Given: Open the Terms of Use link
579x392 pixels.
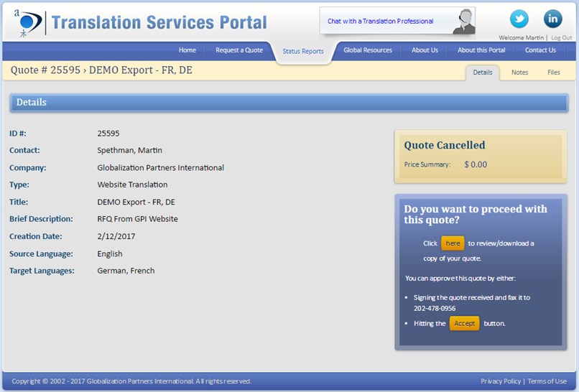Looking at the screenshot, I should [x=547, y=381].
